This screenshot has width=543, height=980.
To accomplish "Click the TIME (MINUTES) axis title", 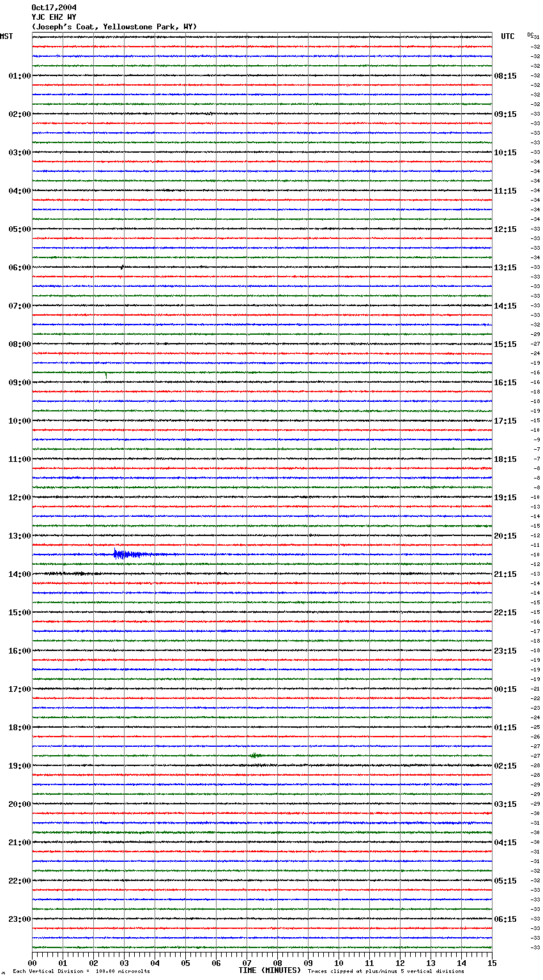I will [270, 970].
